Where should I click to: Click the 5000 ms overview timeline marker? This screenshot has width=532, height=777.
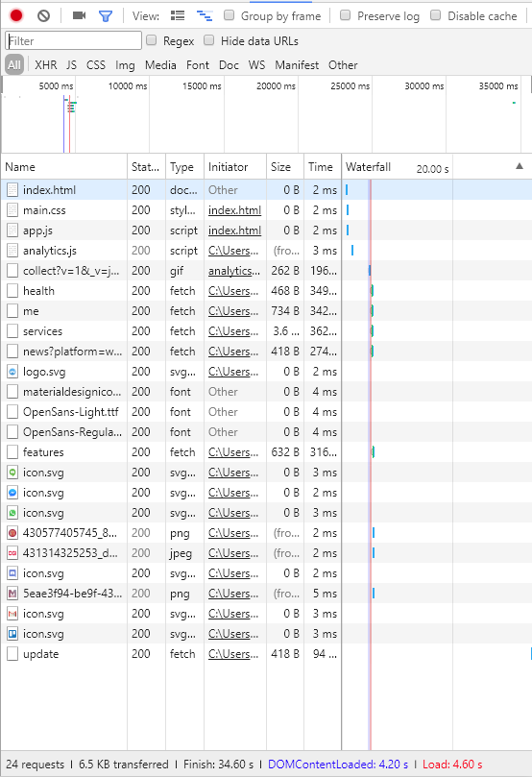pos(56,85)
